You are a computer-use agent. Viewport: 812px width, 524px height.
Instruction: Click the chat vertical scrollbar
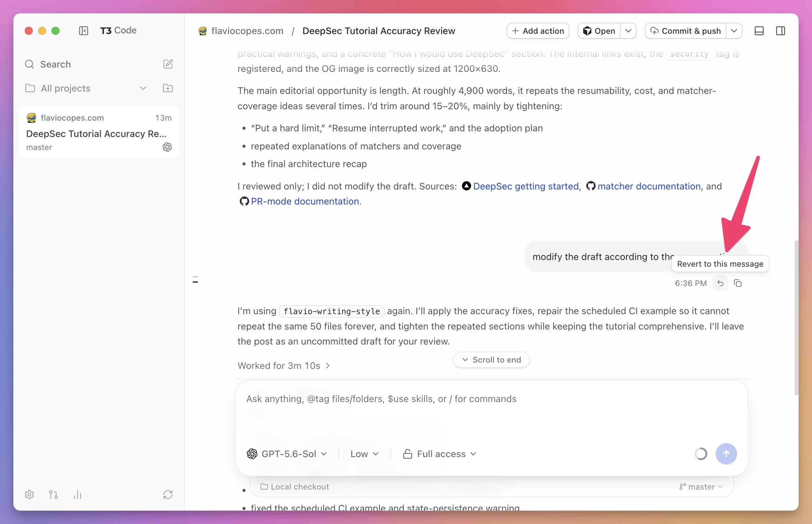tap(796, 317)
